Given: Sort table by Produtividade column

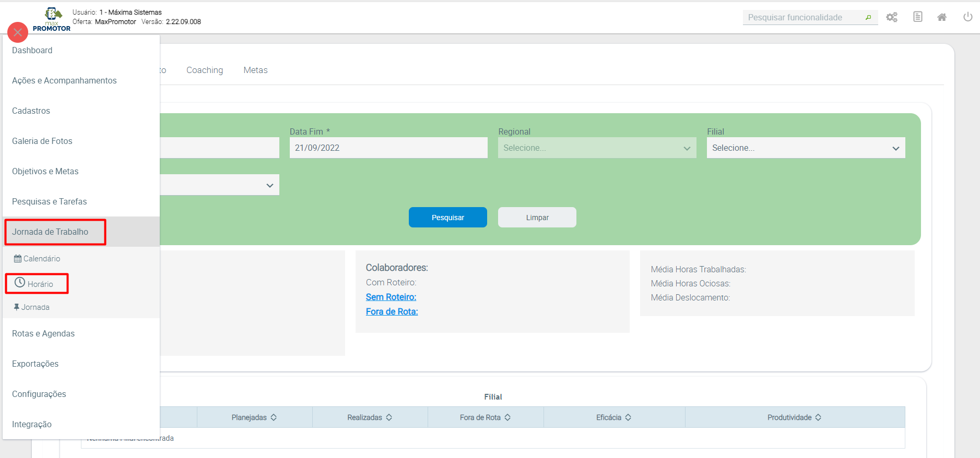Looking at the screenshot, I should coord(794,417).
